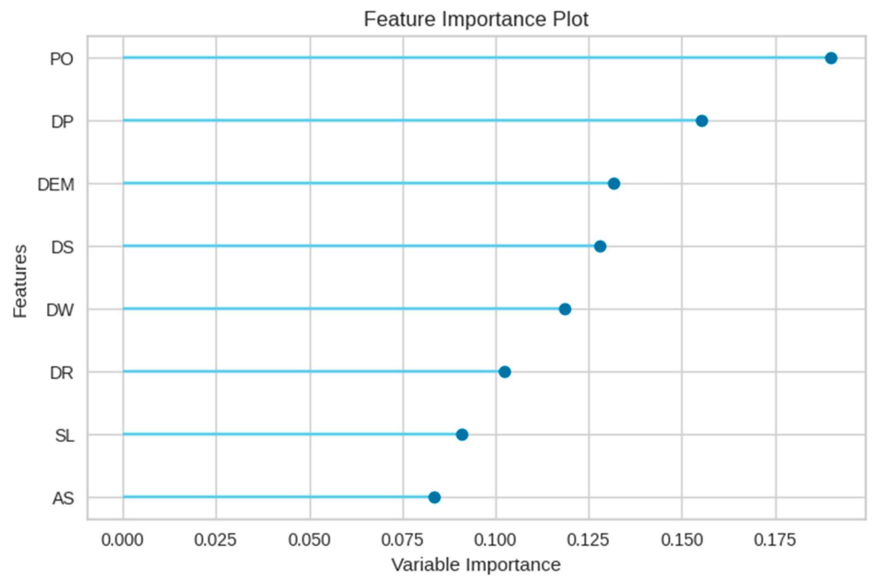Click the Variable Importance axis label
Screen dimensions: 881x588
click(476, 565)
